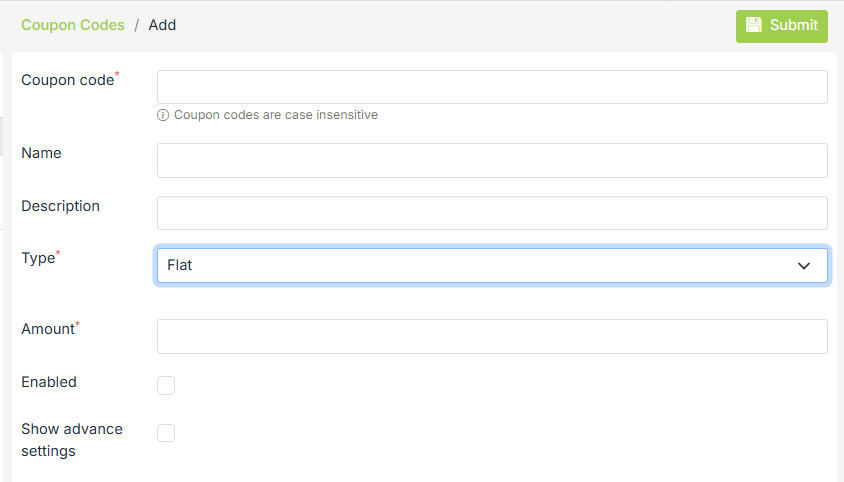Click into the Name text field

tap(492, 160)
